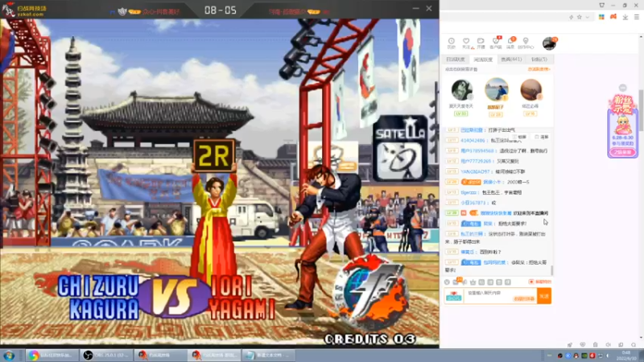Open the 客户端 client download icon

[496, 43]
